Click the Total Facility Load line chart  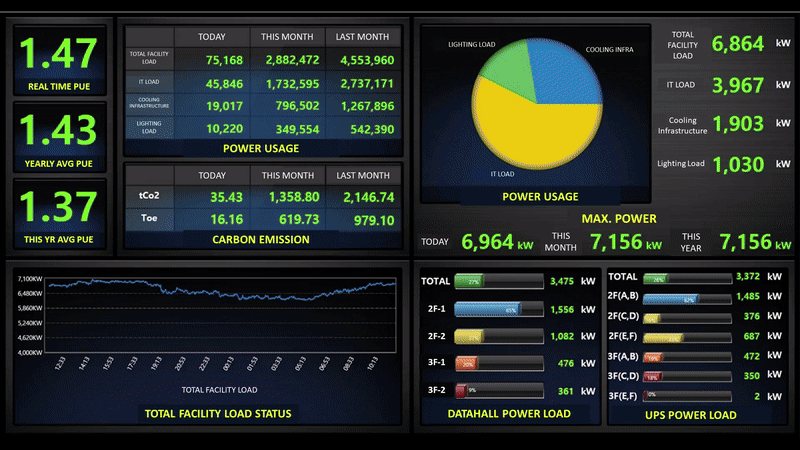(220, 315)
